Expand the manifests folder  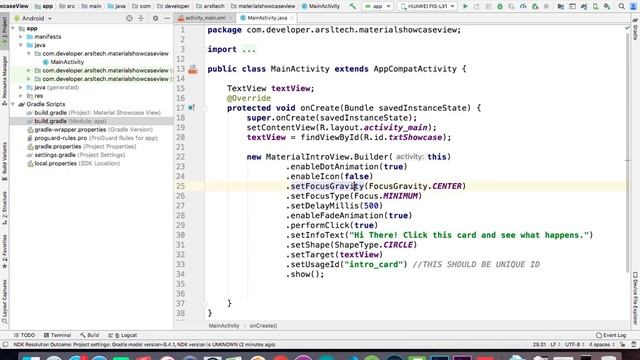pyautogui.click(x=21, y=37)
